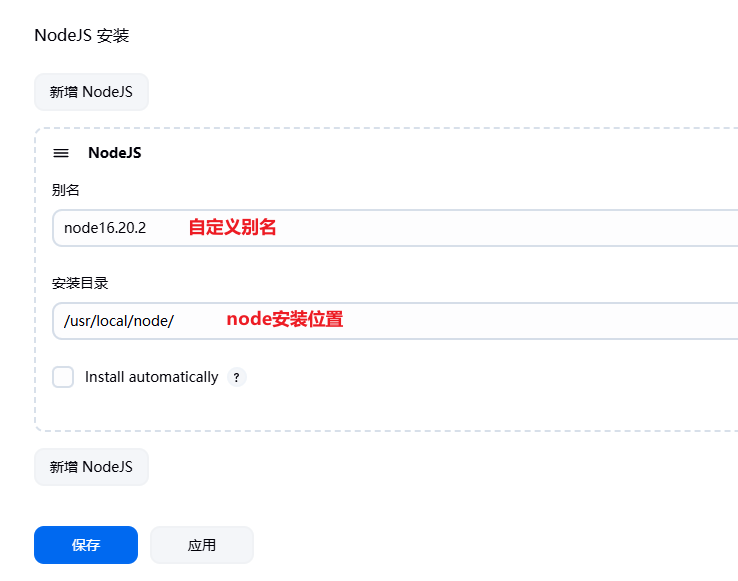The image size is (738, 581).
Task: Apply changes with the 应用 button
Action: tap(202, 545)
